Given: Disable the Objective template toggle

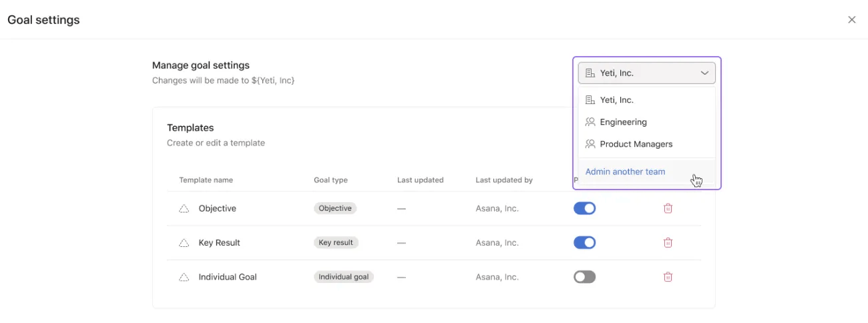Looking at the screenshot, I should pyautogui.click(x=584, y=208).
